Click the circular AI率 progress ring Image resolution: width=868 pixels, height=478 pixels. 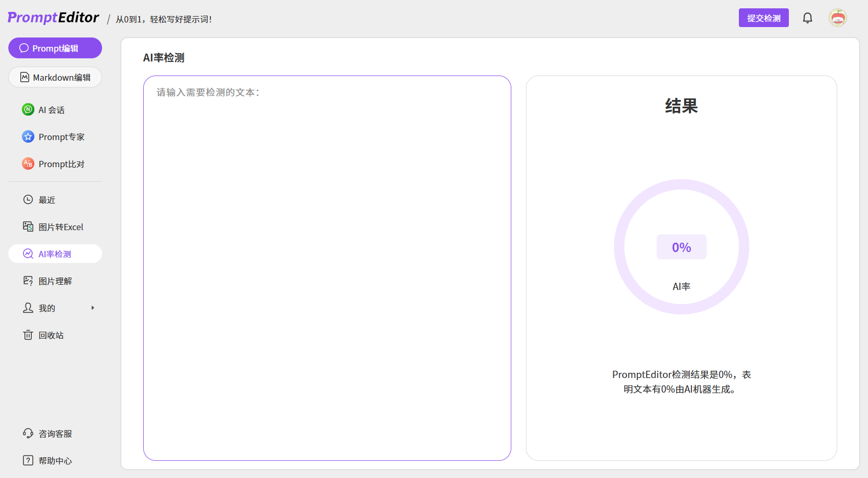[681, 185]
